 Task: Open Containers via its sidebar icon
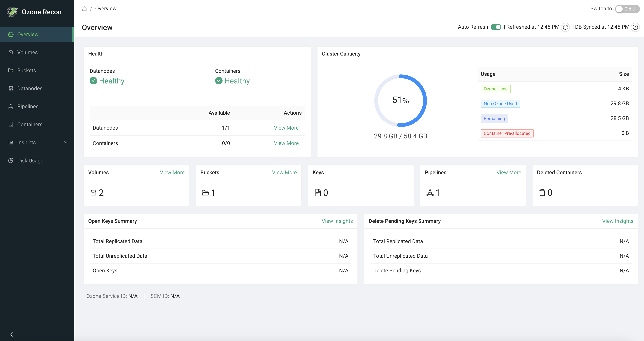pos(11,124)
